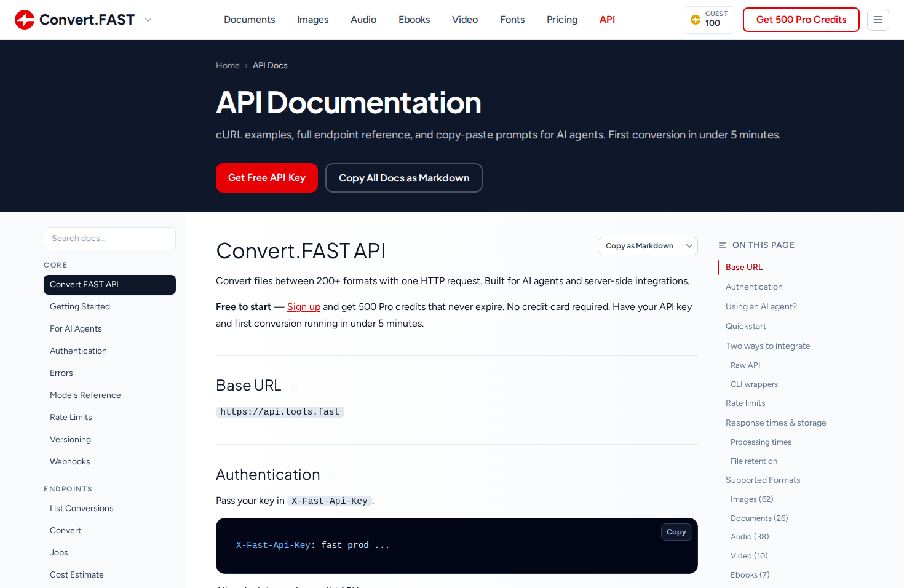Image resolution: width=904 pixels, height=588 pixels.
Task: Open the Copy as Markdown dropdown arrow
Action: (689, 246)
